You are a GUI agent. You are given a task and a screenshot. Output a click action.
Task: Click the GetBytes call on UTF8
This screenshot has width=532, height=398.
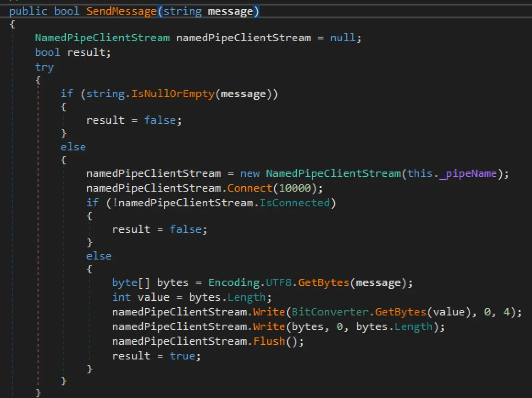tap(324, 282)
